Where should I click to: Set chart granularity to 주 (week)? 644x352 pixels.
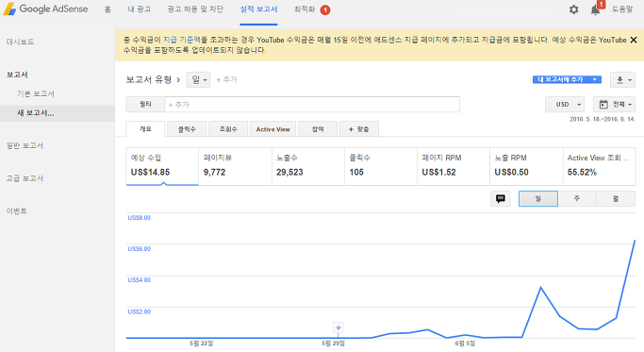[x=577, y=198]
